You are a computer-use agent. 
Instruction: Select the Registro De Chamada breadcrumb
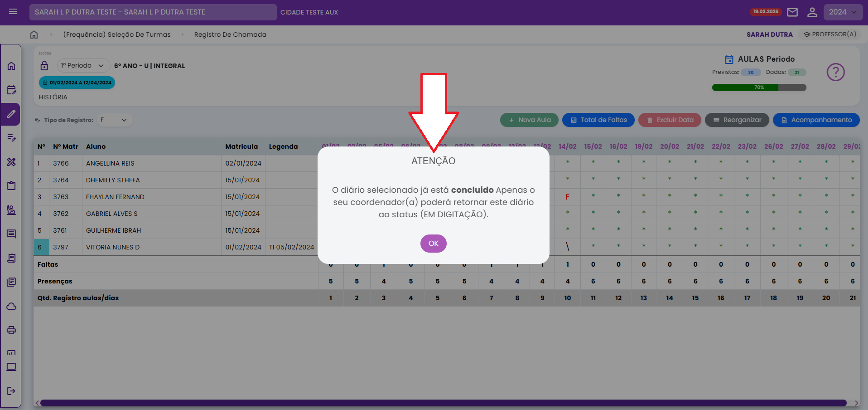tap(230, 34)
